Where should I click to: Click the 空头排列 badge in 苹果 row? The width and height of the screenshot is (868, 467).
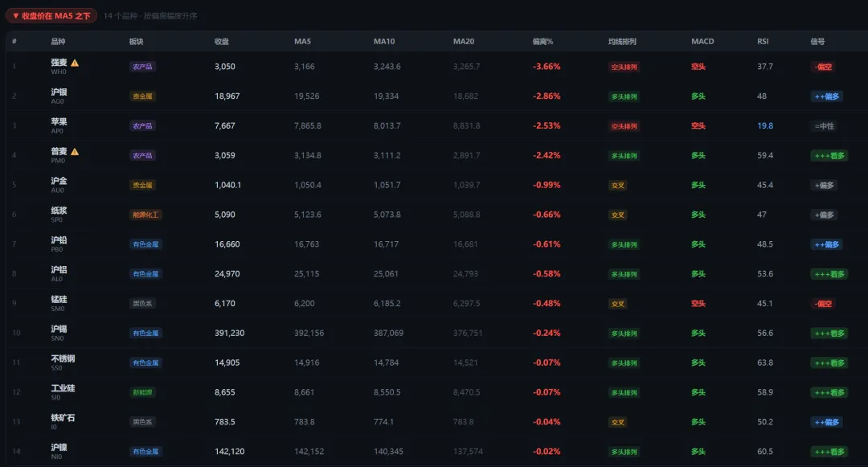(x=624, y=126)
